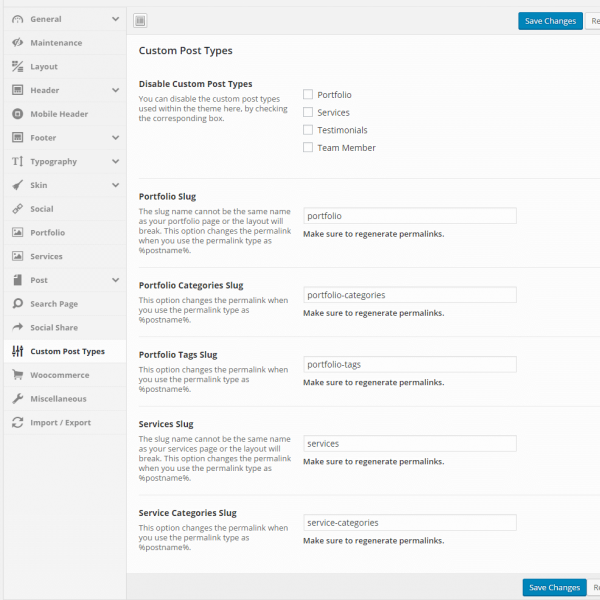Open the Mobile Header settings tab

(x=59, y=114)
